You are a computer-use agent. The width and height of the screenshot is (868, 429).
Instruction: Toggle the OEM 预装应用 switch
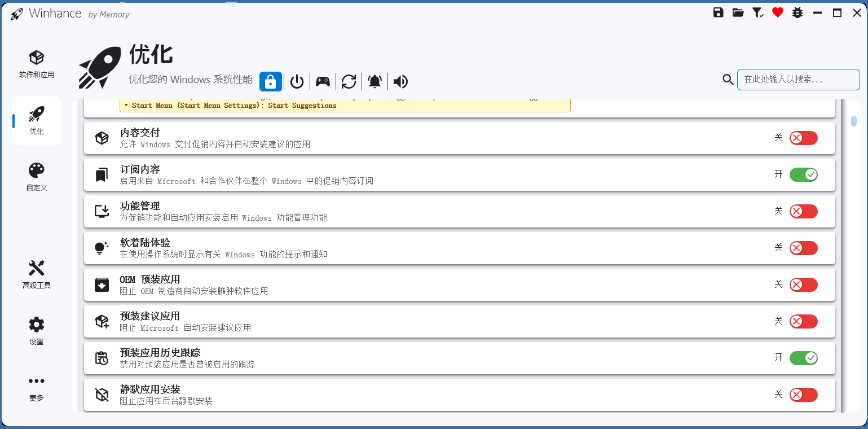click(803, 284)
